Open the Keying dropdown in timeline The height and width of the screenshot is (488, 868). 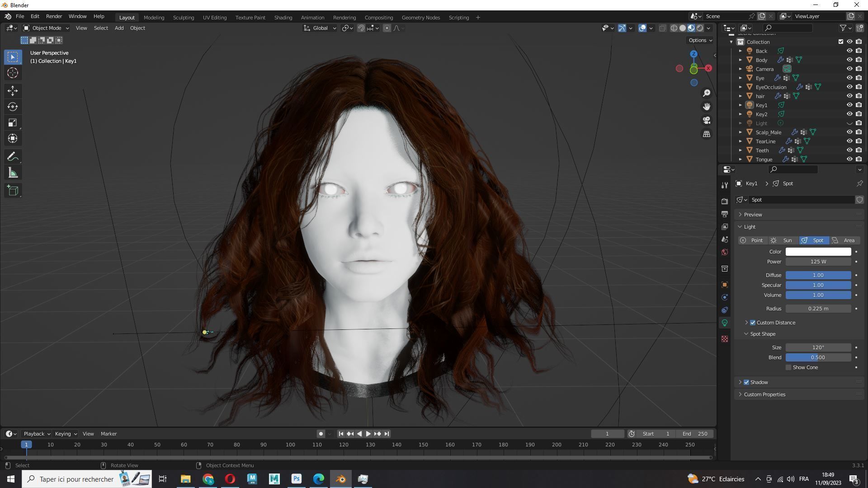pyautogui.click(x=66, y=434)
